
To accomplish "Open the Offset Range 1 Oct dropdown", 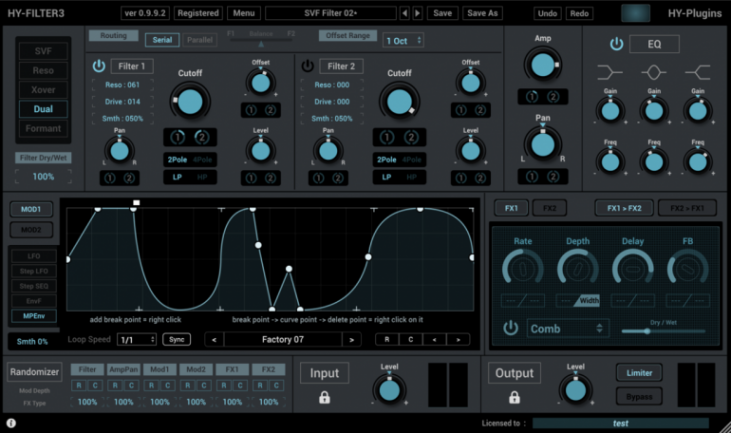I will click(403, 41).
